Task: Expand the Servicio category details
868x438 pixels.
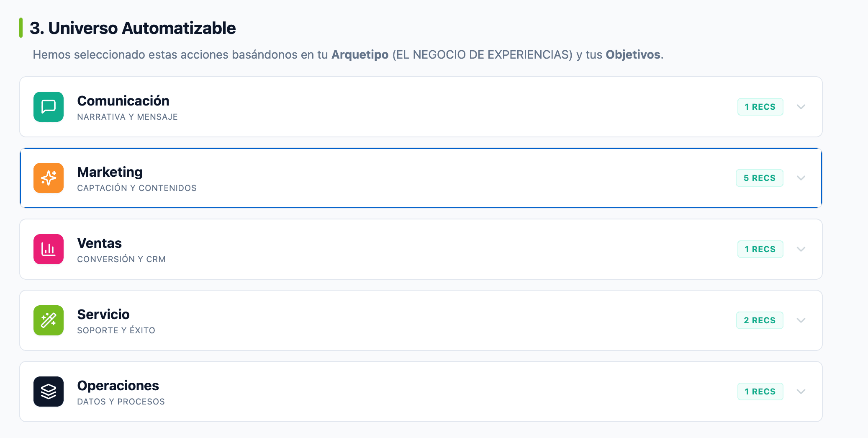Action: [x=801, y=320]
